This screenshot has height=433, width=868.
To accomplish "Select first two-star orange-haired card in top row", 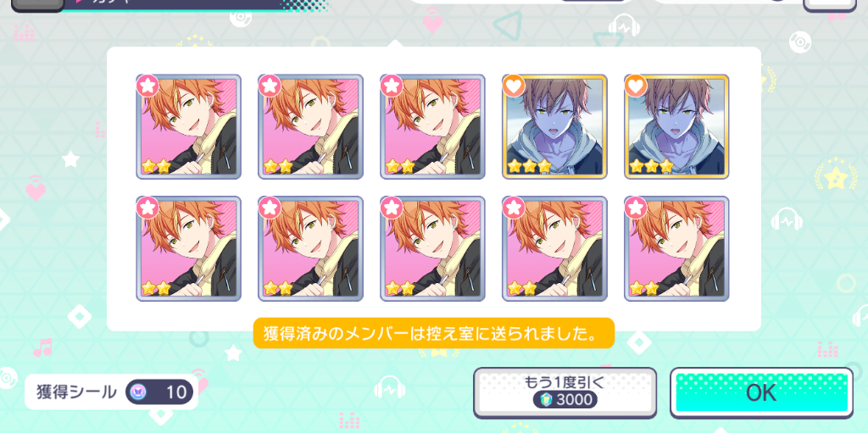I will pos(189,127).
